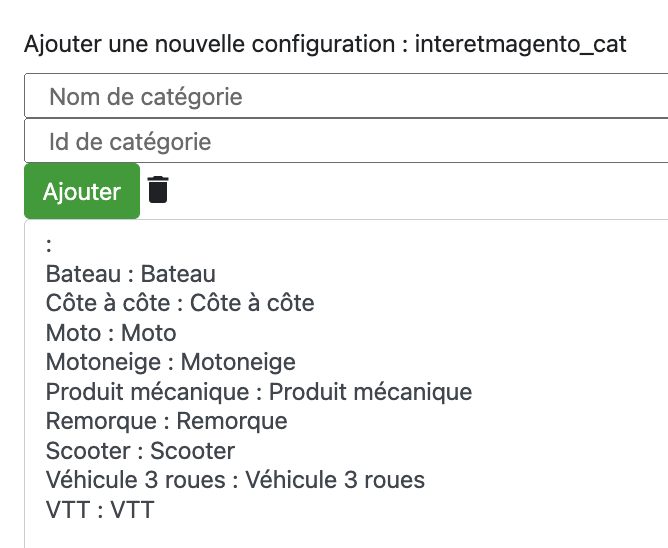Select the Véhicule 3 roues entry

point(235,480)
